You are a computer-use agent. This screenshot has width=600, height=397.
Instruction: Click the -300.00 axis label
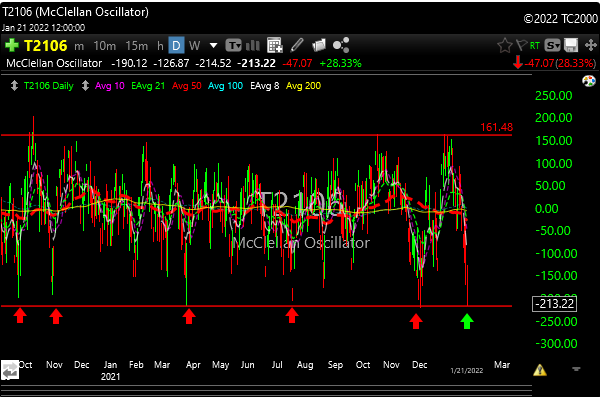pyautogui.click(x=556, y=343)
